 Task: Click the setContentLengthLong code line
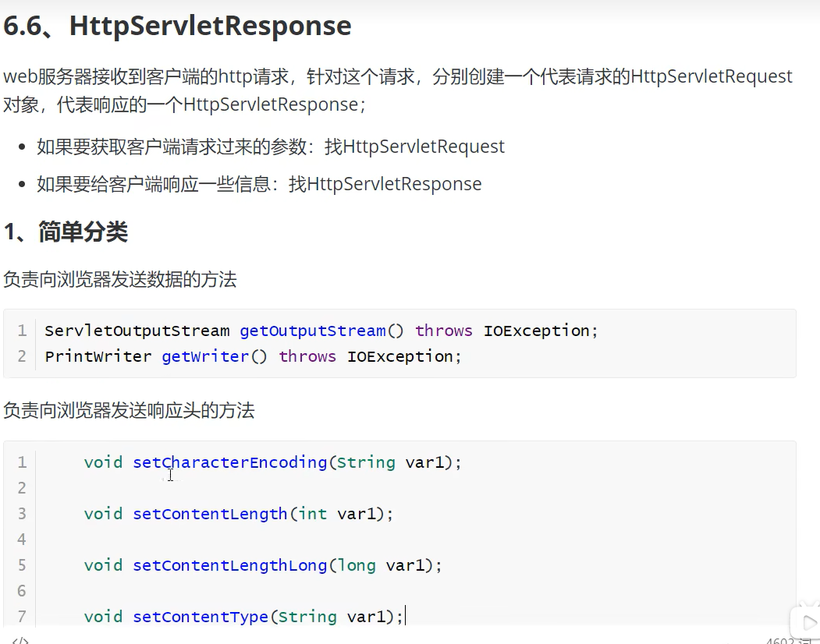263,565
